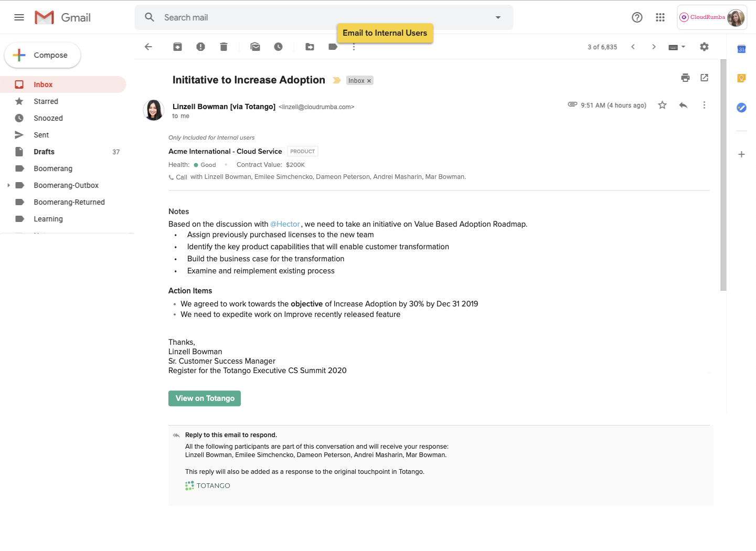The width and height of the screenshot is (756, 551).
Task: Report this email as spam
Action: 200,47
